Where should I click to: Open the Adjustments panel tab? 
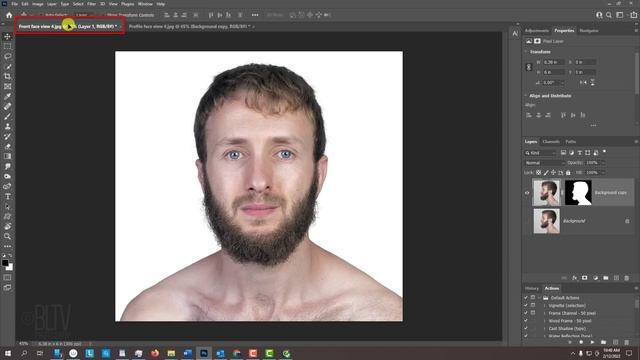click(536, 31)
